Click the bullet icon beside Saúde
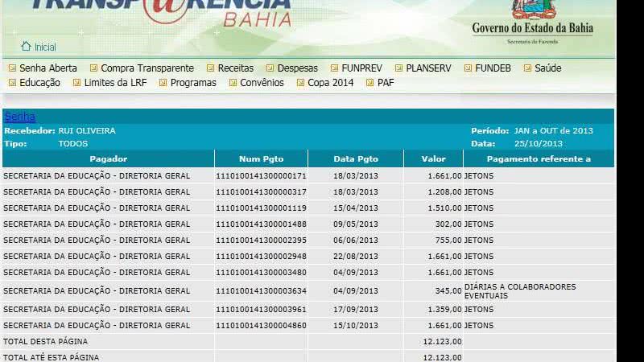The image size is (644, 362). [x=527, y=68]
